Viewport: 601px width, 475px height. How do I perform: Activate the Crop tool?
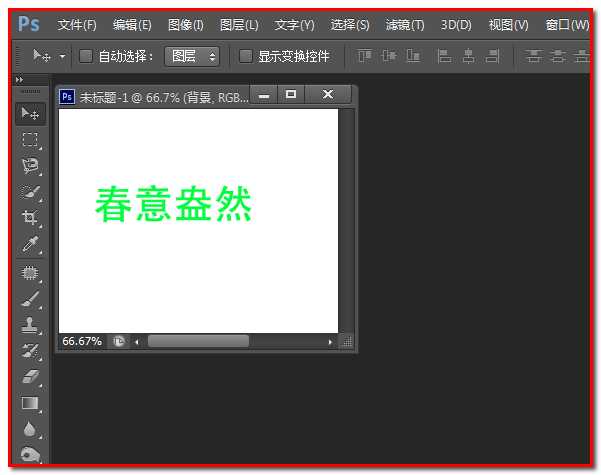click(30, 218)
